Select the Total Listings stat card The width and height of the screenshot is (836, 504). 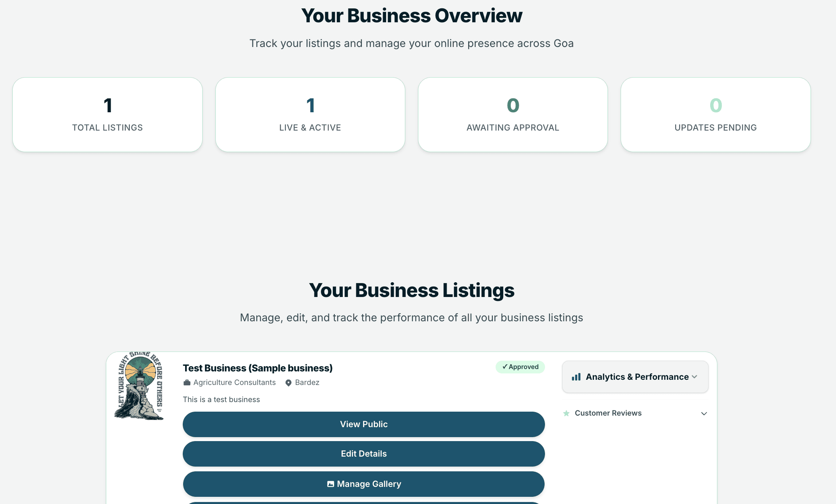tap(107, 115)
